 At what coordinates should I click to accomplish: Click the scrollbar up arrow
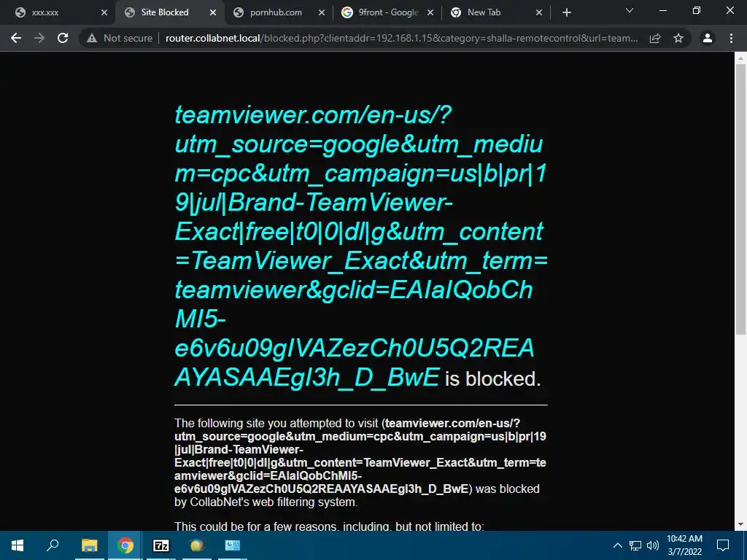click(x=740, y=58)
